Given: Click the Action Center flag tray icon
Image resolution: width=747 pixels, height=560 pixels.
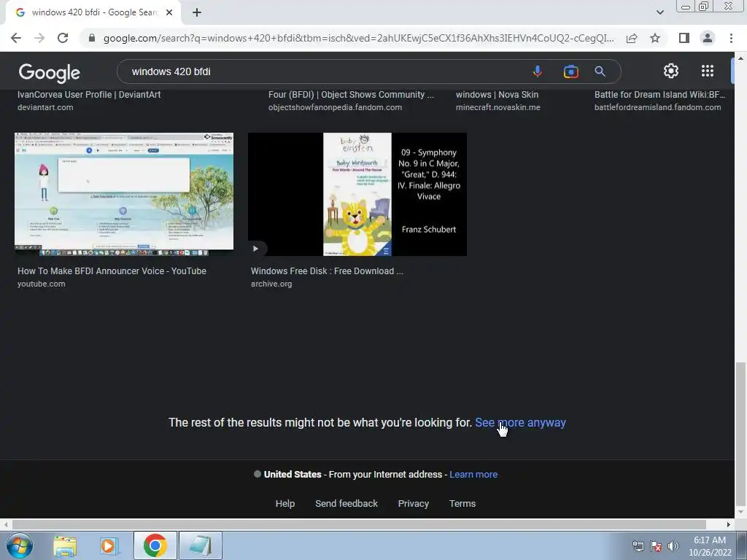Looking at the screenshot, I should click(x=656, y=546).
